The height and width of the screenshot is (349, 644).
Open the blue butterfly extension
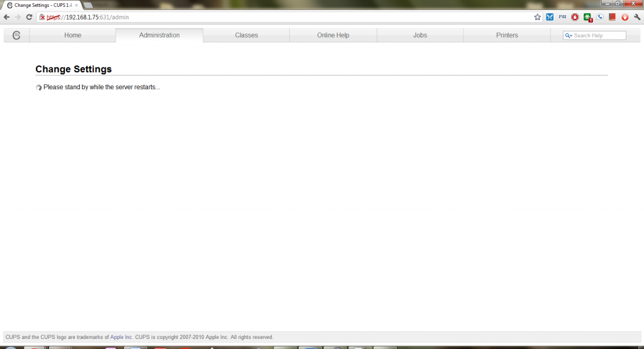[x=550, y=17]
